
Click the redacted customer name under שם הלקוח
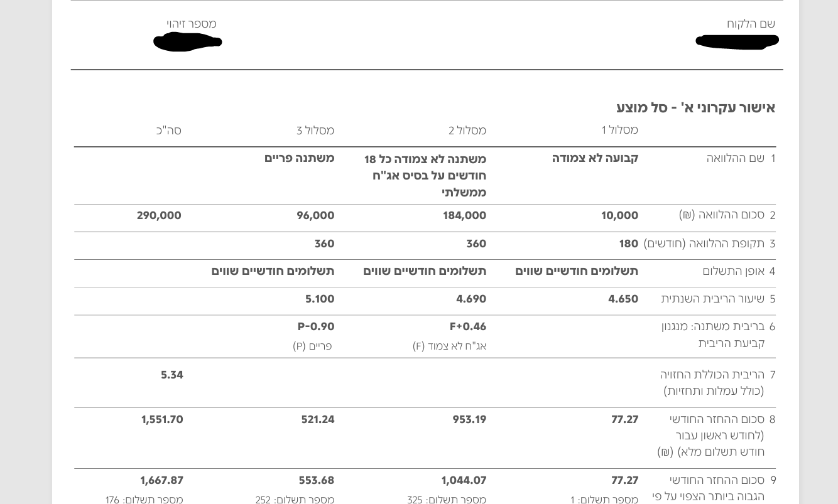[737, 42]
